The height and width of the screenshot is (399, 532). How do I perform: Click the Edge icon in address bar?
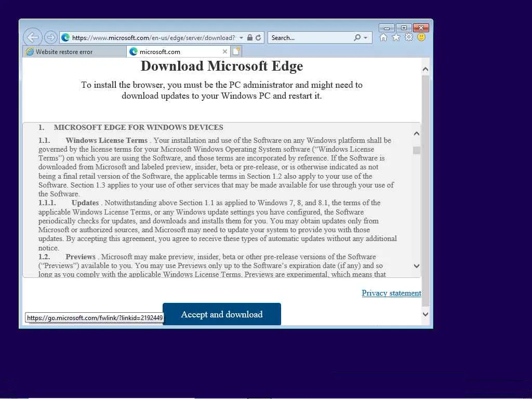click(65, 37)
